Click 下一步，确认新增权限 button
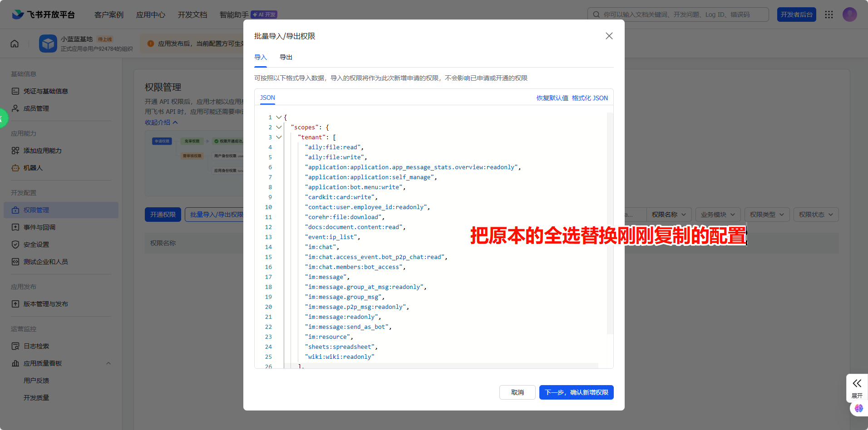The width and height of the screenshot is (868, 430). [x=576, y=392]
